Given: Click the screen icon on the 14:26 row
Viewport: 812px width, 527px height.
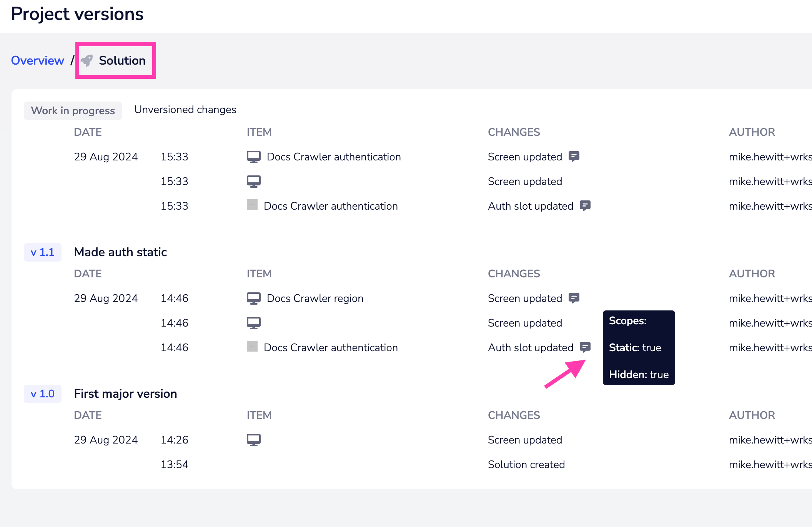Looking at the screenshot, I should click(x=254, y=439).
